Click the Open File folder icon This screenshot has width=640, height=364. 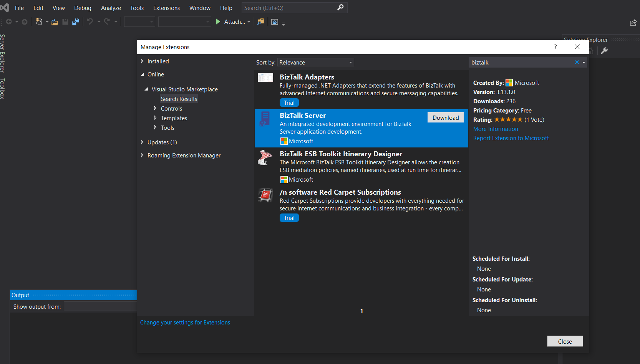pos(55,22)
